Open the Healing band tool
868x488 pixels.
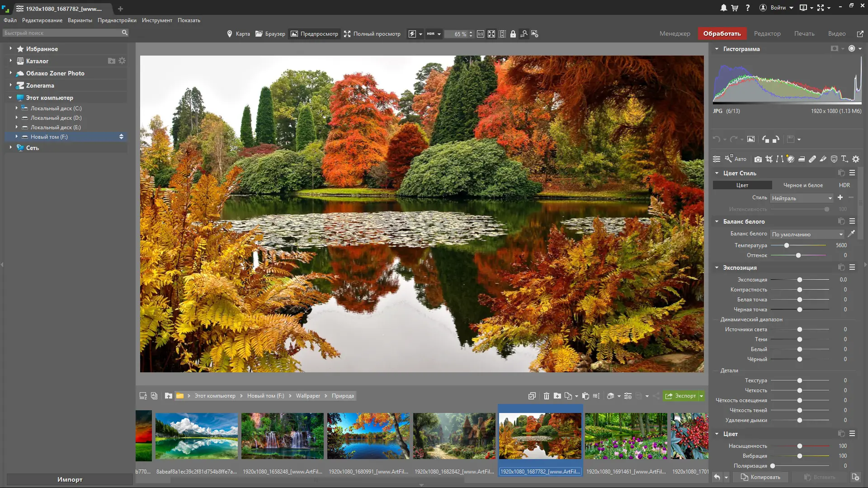coord(812,159)
